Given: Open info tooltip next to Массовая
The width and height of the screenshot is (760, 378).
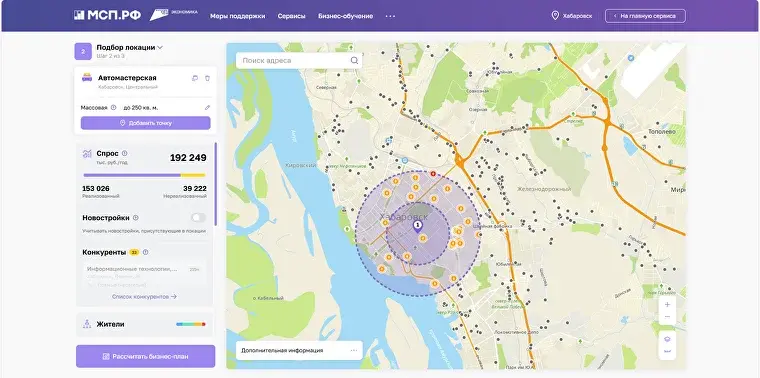Looking at the screenshot, I should (113, 108).
